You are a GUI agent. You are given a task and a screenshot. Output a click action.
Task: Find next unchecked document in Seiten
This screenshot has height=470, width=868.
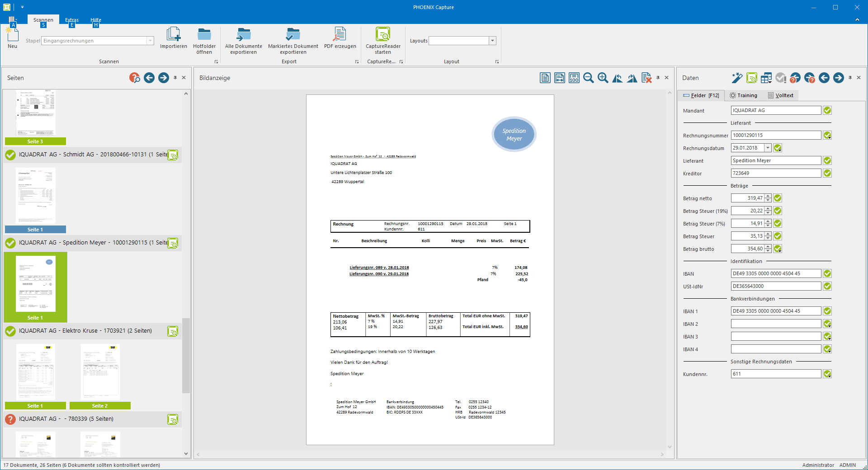click(x=135, y=78)
